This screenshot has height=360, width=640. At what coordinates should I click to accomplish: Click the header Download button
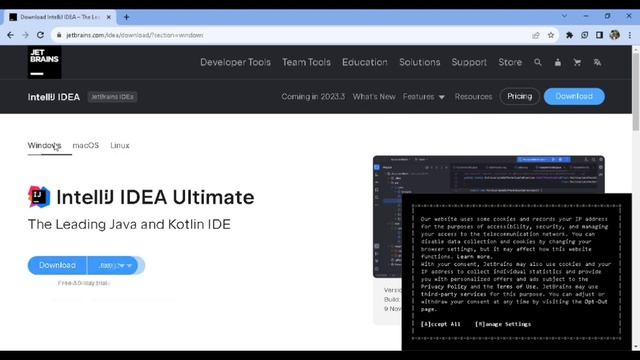[x=574, y=96]
